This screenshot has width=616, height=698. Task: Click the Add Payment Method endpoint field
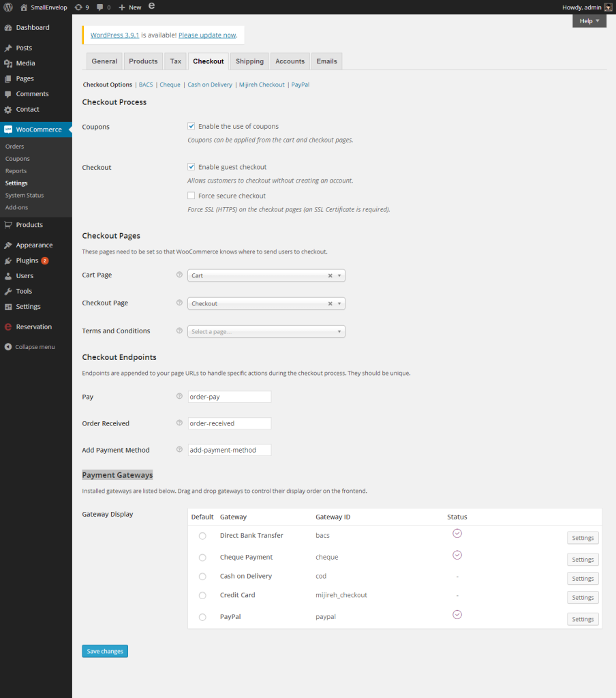pos(229,450)
